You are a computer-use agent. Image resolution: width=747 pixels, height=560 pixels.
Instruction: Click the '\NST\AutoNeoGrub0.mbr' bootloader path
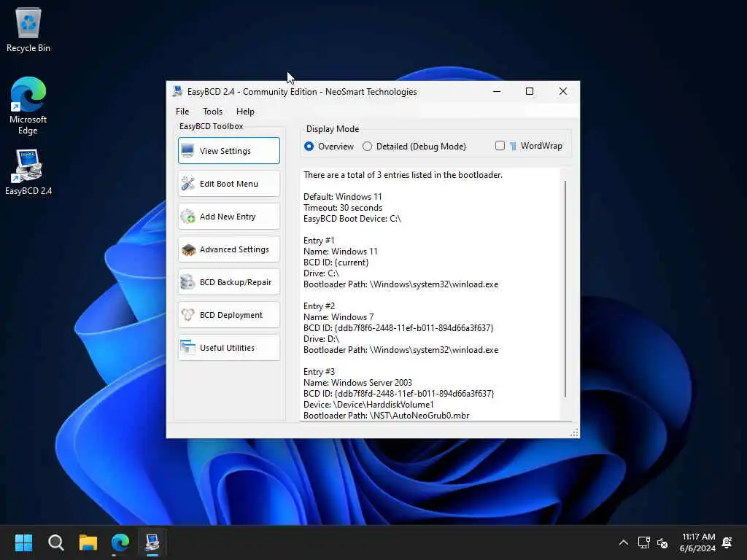tap(419, 416)
